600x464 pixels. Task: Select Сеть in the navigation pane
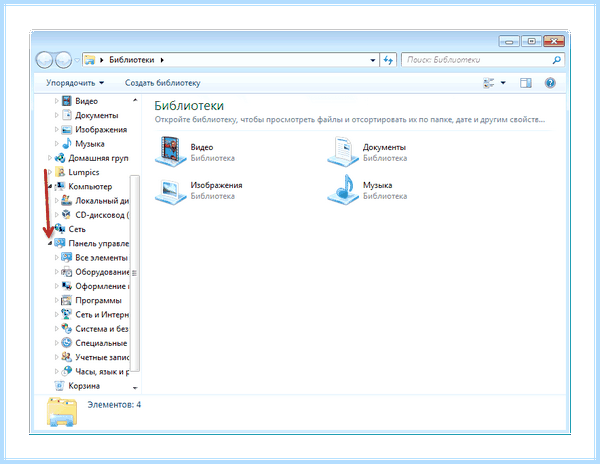tap(77, 229)
